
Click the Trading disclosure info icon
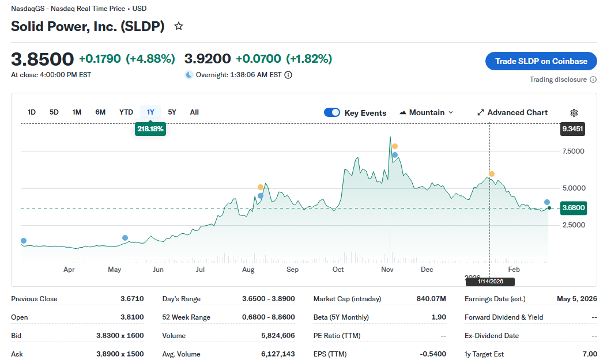593,79
